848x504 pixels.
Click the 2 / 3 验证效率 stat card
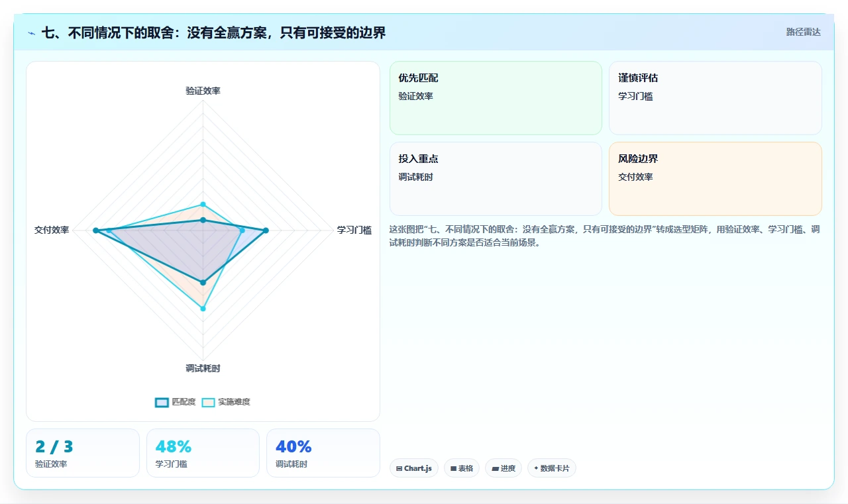click(x=83, y=453)
